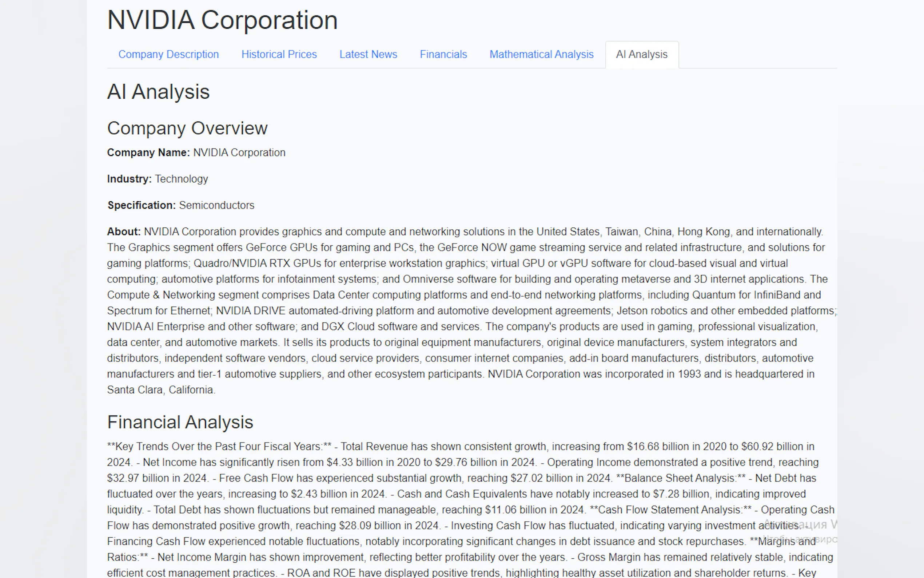Click the Cash Flow Statement Analysis text
Screen dimensions: 924x578
pos(669,510)
